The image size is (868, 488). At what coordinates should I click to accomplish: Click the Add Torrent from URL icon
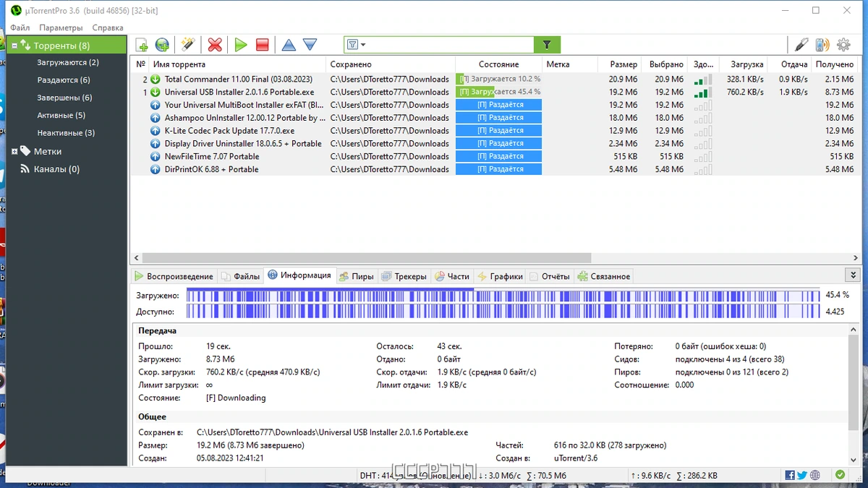point(162,45)
